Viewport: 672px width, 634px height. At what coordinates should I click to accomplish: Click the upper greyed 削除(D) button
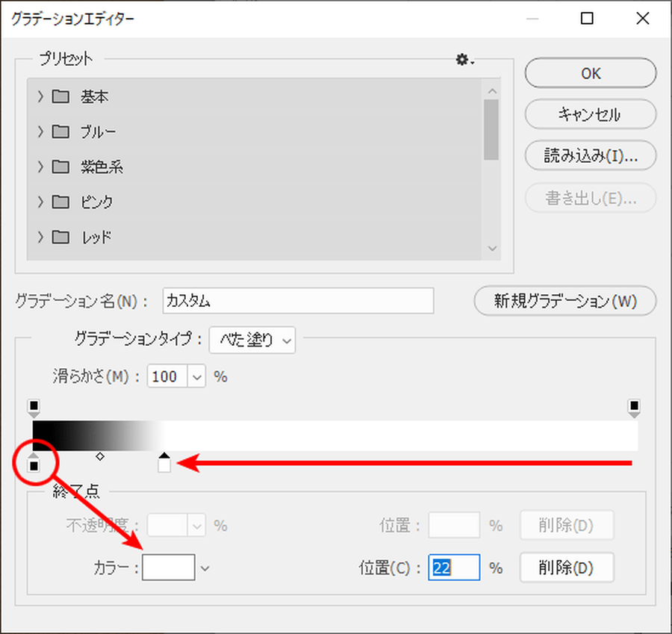point(567,525)
